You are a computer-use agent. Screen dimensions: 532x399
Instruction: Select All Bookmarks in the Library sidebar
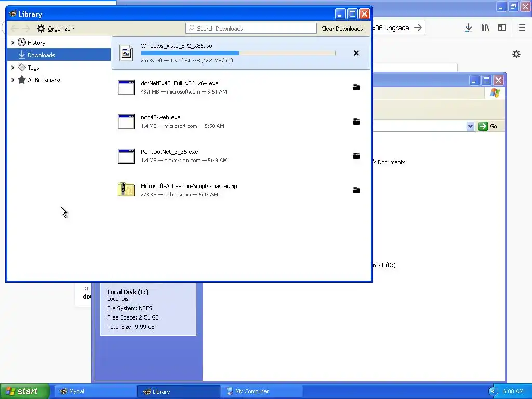coord(59,80)
